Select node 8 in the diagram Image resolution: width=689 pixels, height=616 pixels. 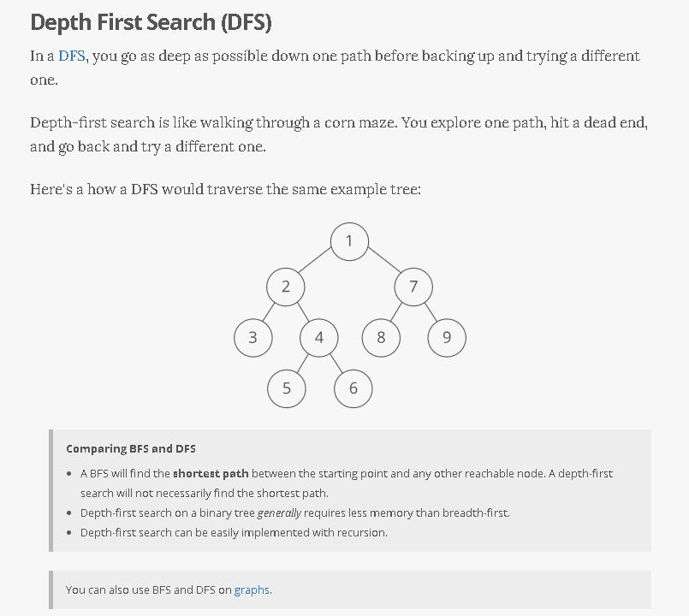point(381,337)
